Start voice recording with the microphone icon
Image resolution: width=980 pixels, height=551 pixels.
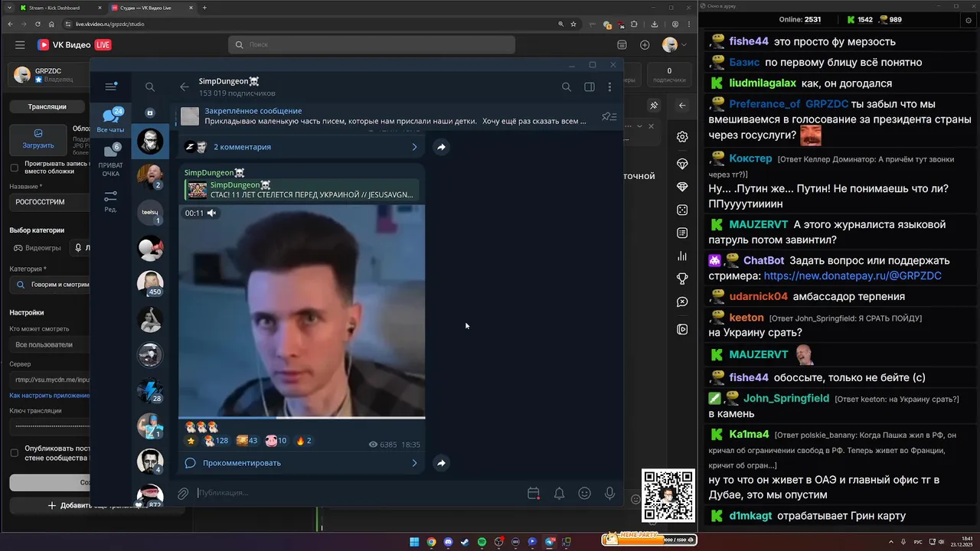(610, 494)
